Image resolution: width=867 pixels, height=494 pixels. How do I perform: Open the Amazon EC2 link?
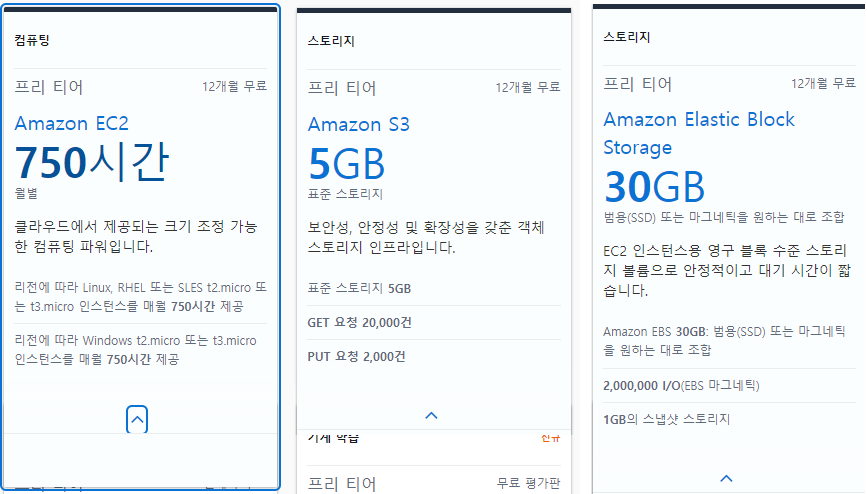pyautogui.click(x=71, y=123)
